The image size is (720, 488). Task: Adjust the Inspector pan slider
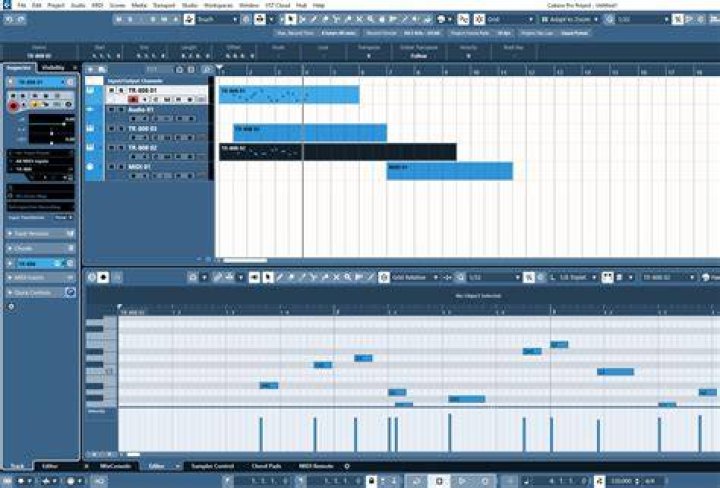[x=52, y=133]
